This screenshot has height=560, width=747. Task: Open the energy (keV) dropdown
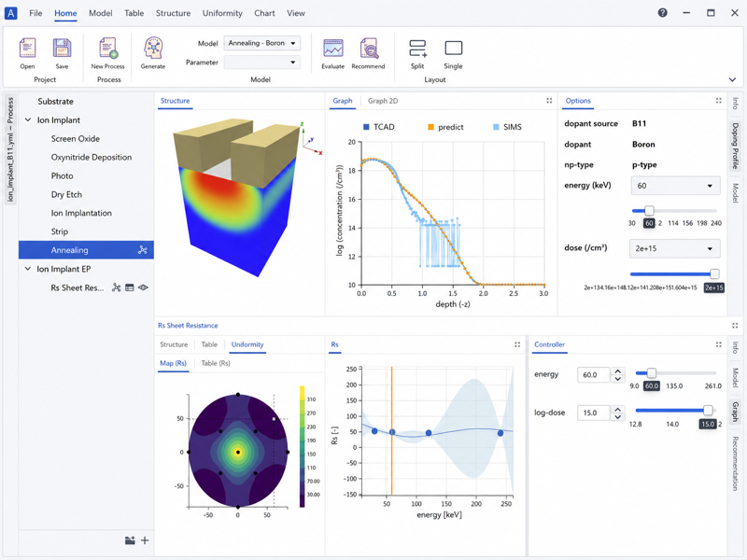point(675,186)
